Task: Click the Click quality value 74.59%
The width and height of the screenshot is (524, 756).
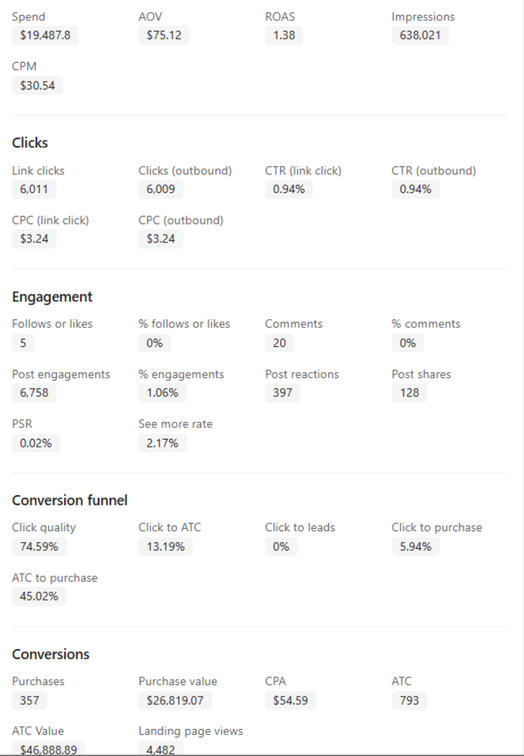Action: (x=39, y=546)
